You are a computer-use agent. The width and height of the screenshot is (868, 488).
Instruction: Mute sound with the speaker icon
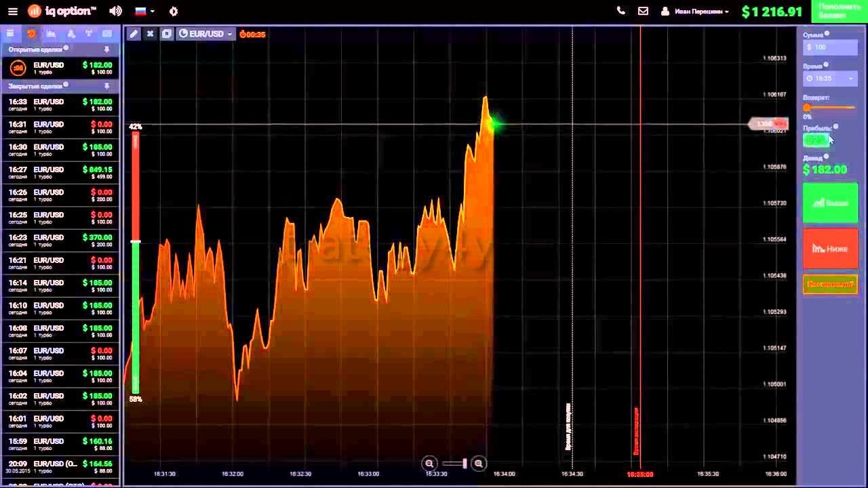tap(115, 12)
